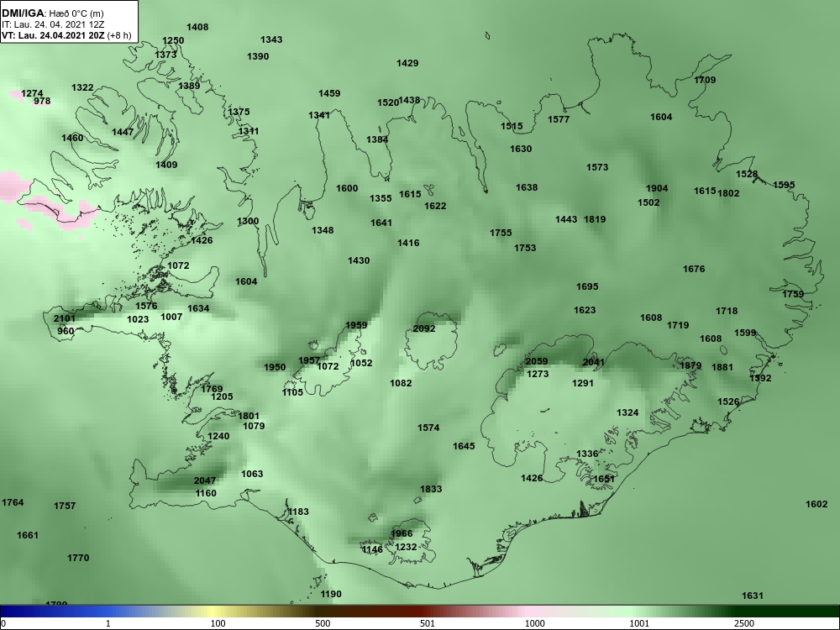Screen dimensions: 840x630
Task: Click the 1300 height value
Action: 248,221
